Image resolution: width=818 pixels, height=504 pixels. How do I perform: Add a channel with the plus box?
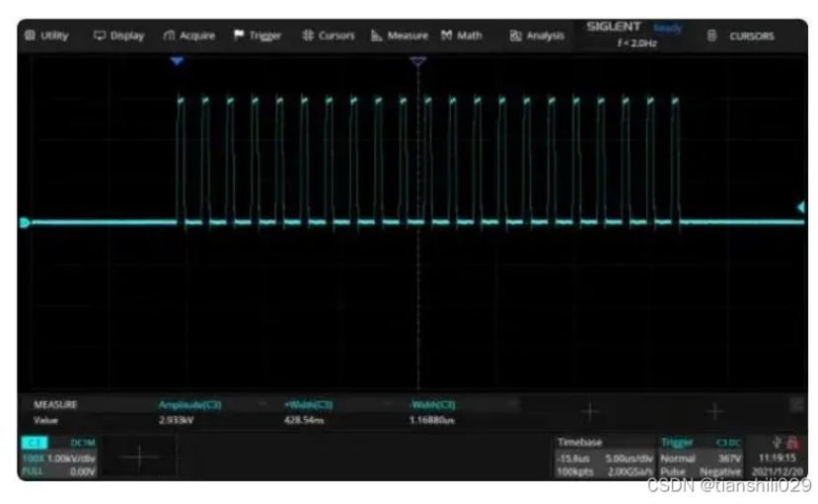(x=139, y=457)
